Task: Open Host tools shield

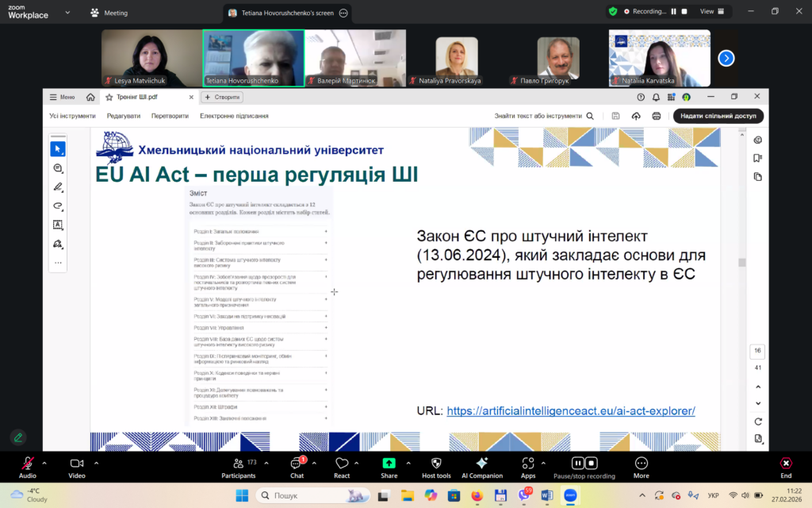Action: [x=435, y=466]
